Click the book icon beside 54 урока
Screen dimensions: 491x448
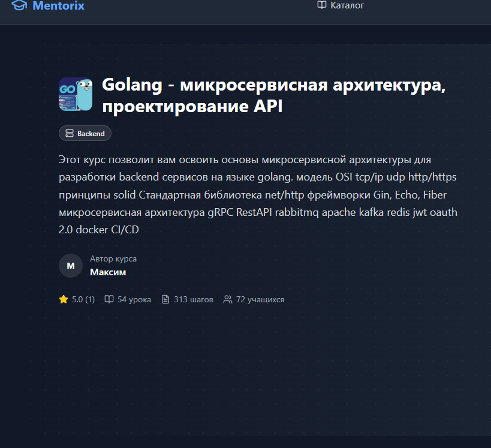point(109,299)
